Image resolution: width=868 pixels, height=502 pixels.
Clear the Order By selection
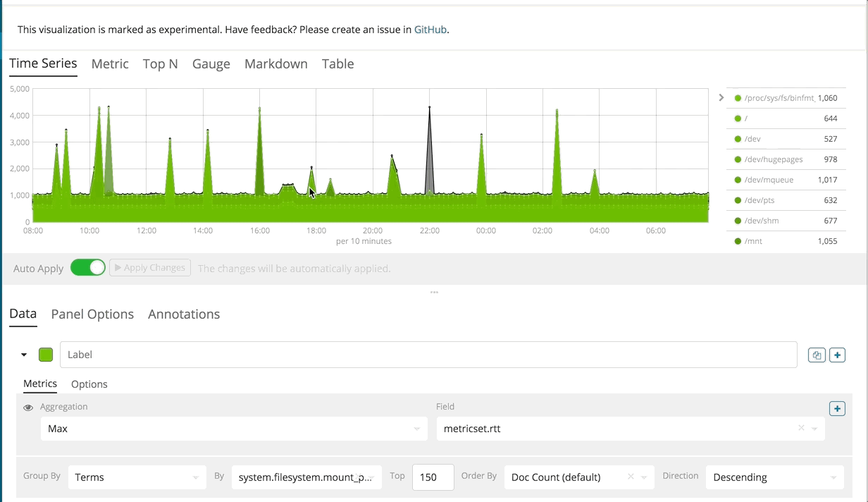tap(631, 477)
